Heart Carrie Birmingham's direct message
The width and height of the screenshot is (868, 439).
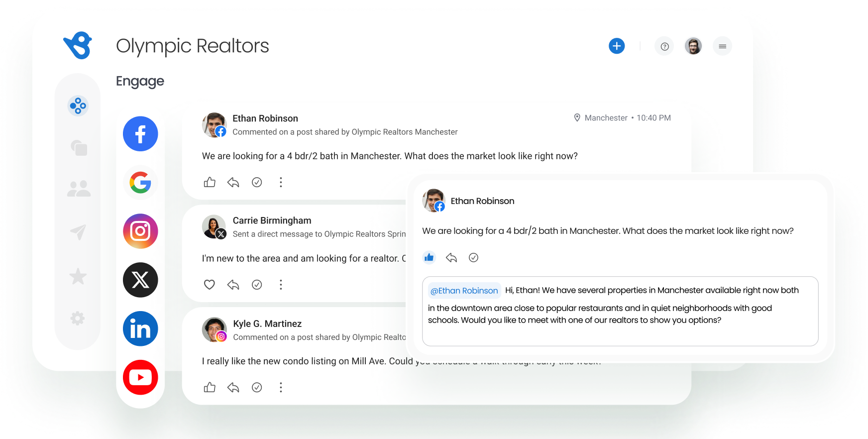210,285
